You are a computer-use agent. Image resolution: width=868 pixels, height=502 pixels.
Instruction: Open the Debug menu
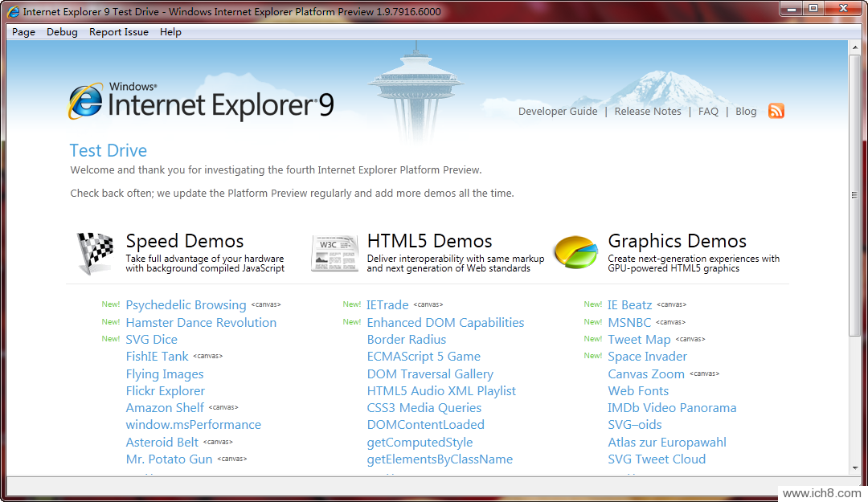pos(62,32)
